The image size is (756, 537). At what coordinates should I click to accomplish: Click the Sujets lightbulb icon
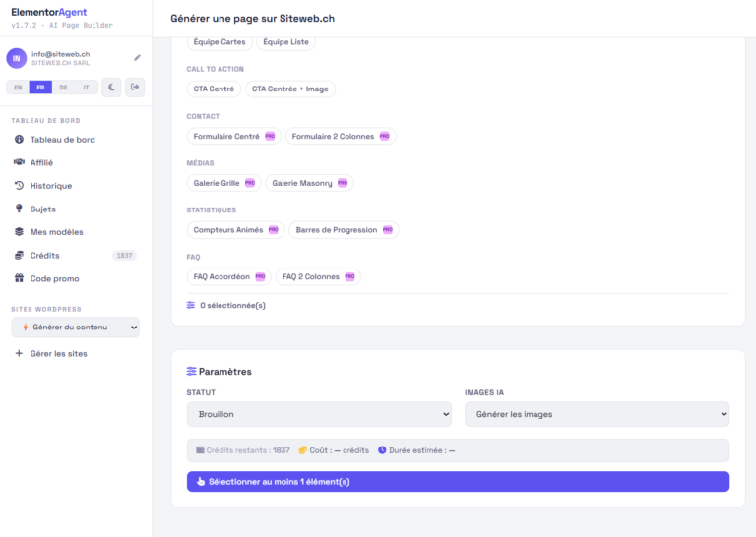coord(19,209)
